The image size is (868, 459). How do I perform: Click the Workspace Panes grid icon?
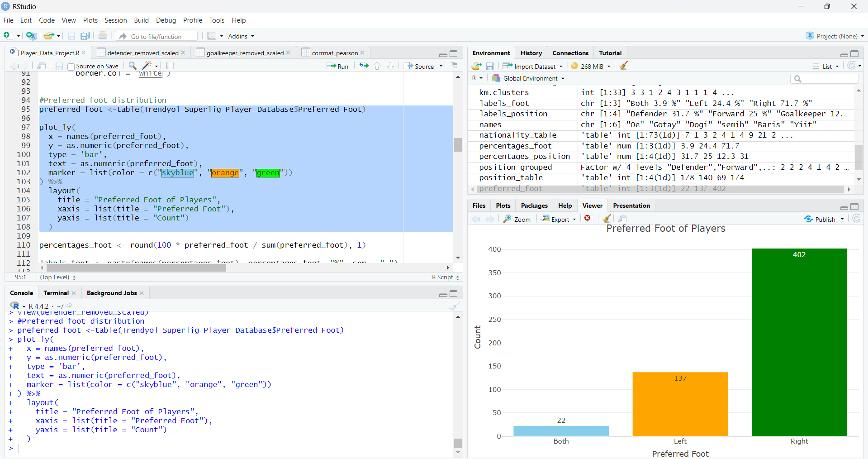212,36
